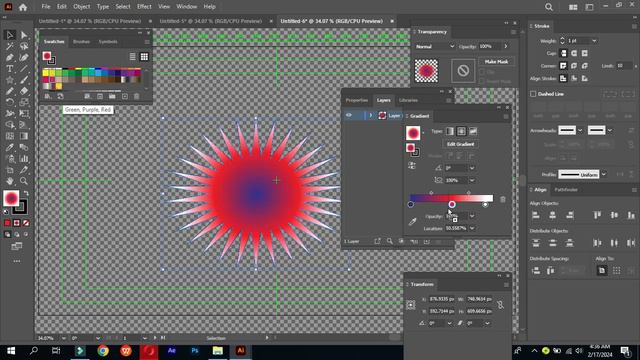Screen dimensions: 640x360
Task: Delete gradient stop with trash icon
Action: [503, 199]
